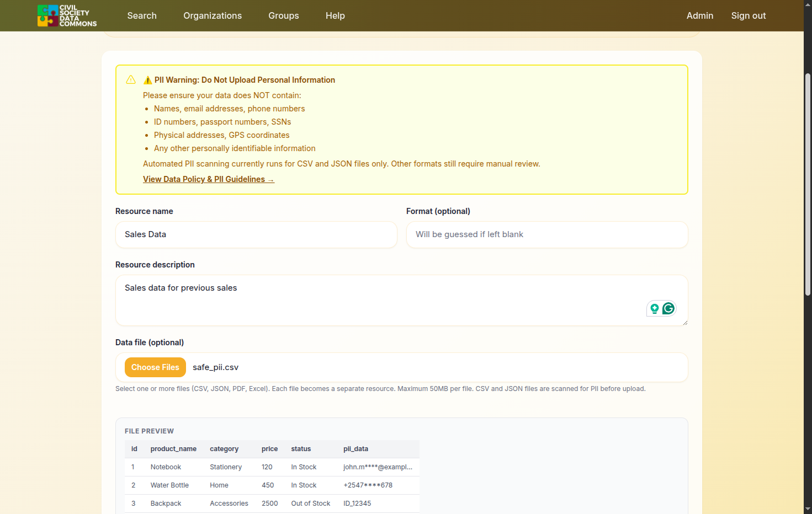Click the Data file (optional) label

coord(150,342)
